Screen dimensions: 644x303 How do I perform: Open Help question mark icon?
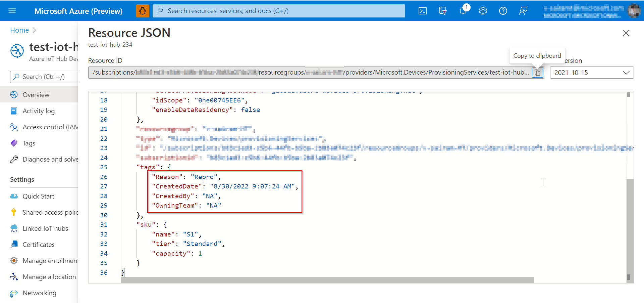[x=503, y=11]
